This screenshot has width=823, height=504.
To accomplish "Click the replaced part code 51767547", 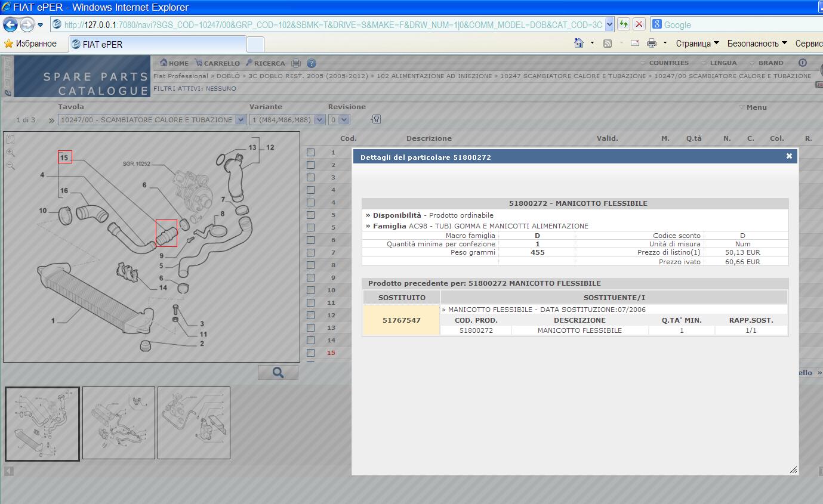I will point(401,320).
